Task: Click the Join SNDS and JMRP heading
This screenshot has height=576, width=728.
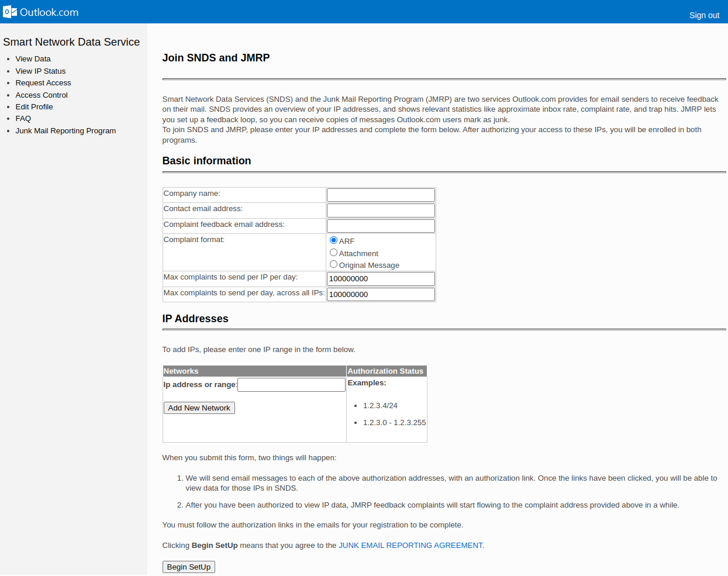Action: (216, 58)
